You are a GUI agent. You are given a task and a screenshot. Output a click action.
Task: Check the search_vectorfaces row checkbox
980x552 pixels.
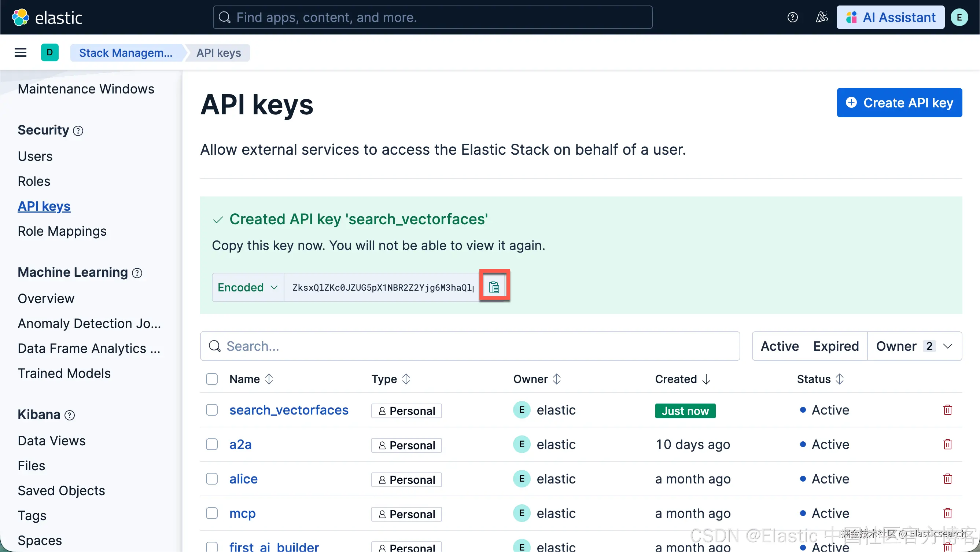click(211, 410)
